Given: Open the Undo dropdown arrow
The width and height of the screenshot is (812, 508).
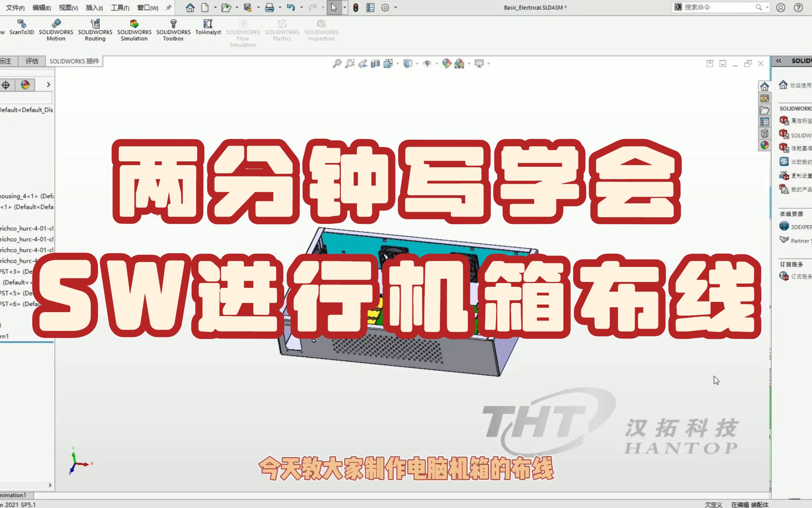Looking at the screenshot, I should point(302,7).
